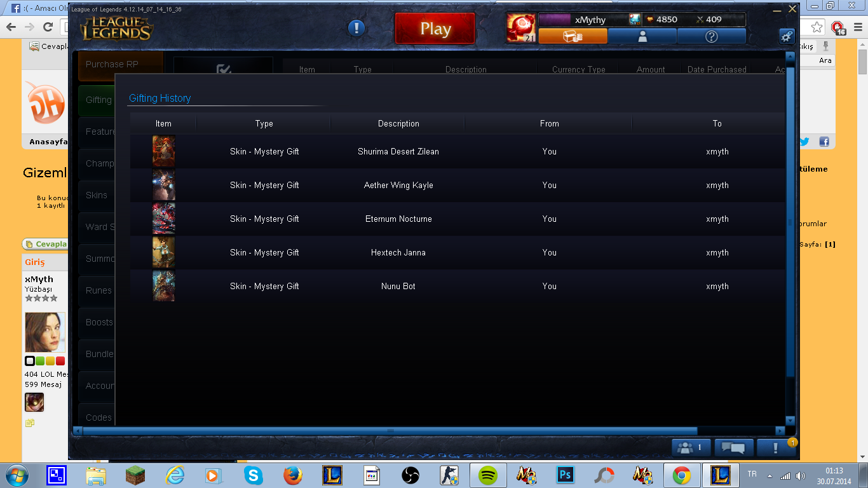This screenshot has width=868, height=488.
Task: Open the Minecraft icon in the taskbar
Action: [x=135, y=475]
